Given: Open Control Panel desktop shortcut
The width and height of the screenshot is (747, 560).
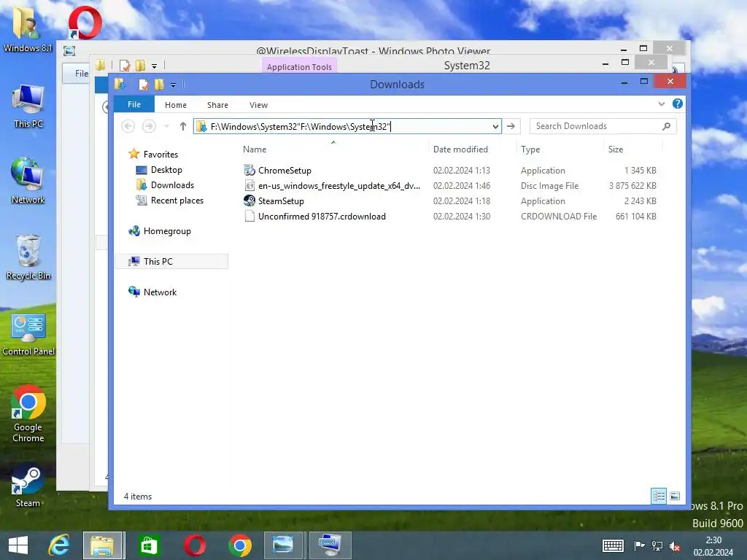Looking at the screenshot, I should coord(28,335).
